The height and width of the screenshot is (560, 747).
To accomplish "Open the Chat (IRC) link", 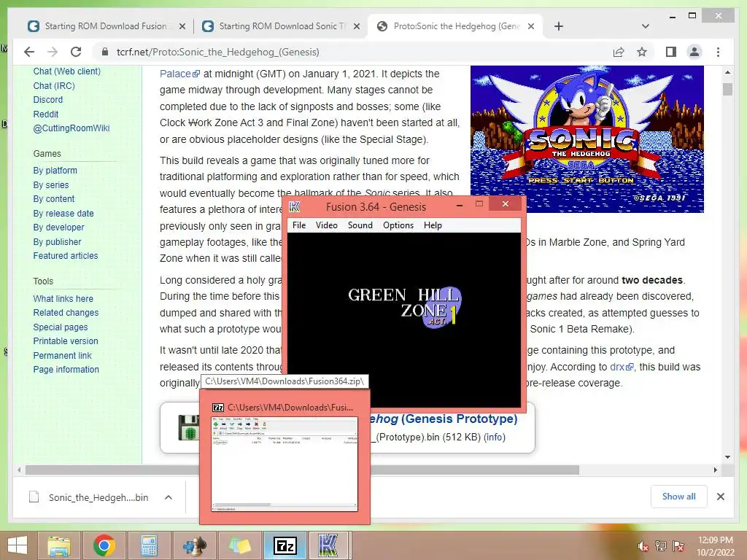I will pos(54,86).
